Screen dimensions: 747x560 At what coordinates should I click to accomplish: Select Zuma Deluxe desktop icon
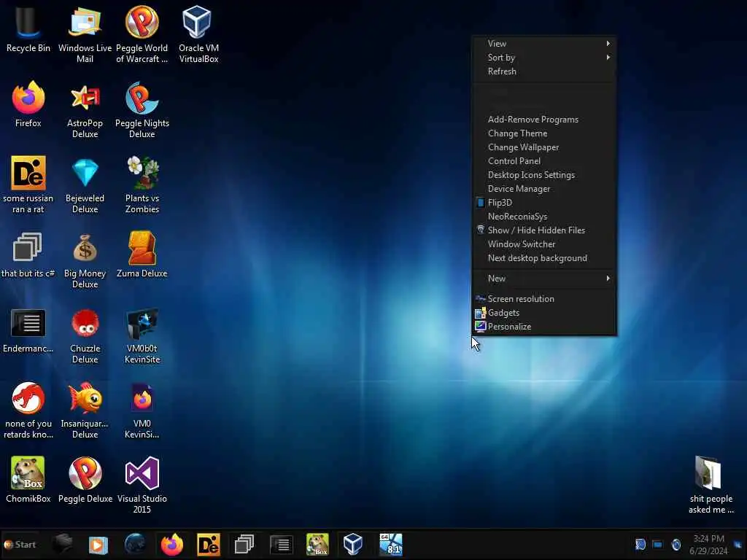click(142, 254)
